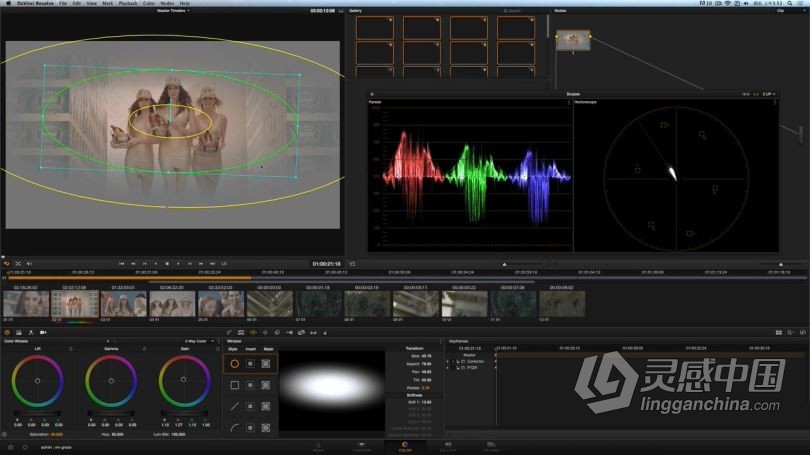Open the Curves palette icon in toolbar
The width and height of the screenshot is (810, 455).
pyautogui.click(x=229, y=333)
